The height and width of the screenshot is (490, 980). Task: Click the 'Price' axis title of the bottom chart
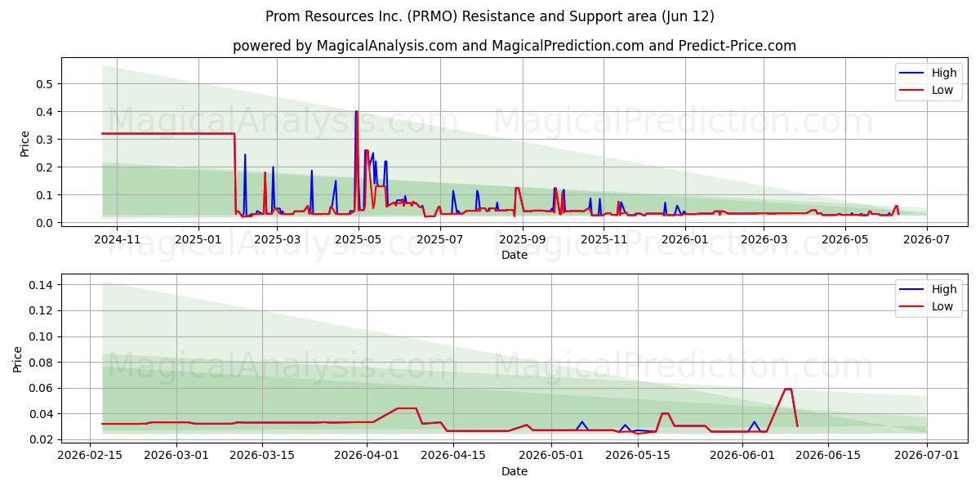coord(18,359)
